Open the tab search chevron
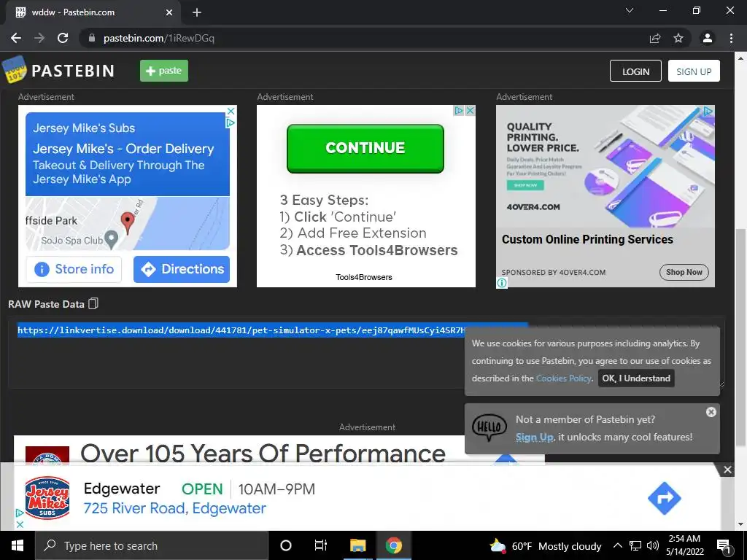Screen dimensions: 747x560 click(x=630, y=10)
